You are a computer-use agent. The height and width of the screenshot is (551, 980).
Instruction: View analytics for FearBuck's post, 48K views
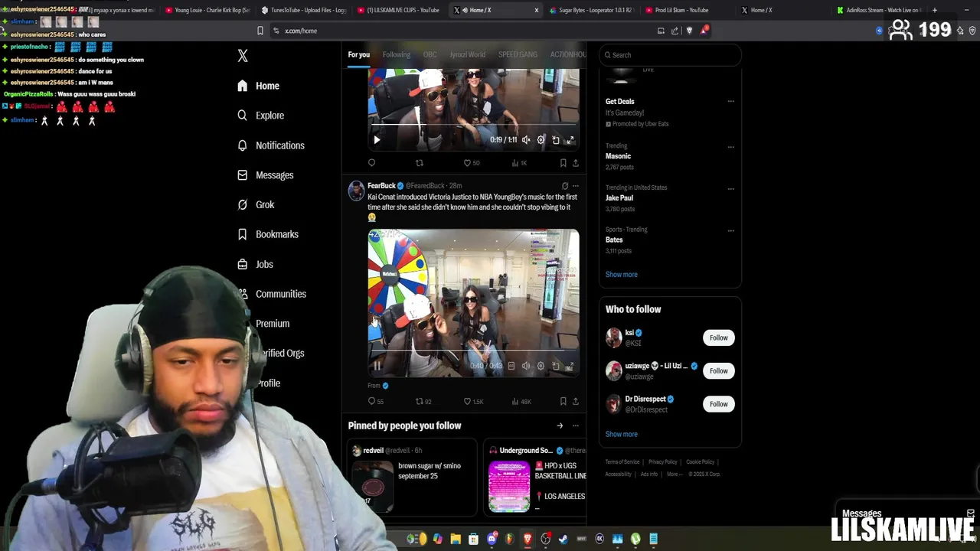521,401
